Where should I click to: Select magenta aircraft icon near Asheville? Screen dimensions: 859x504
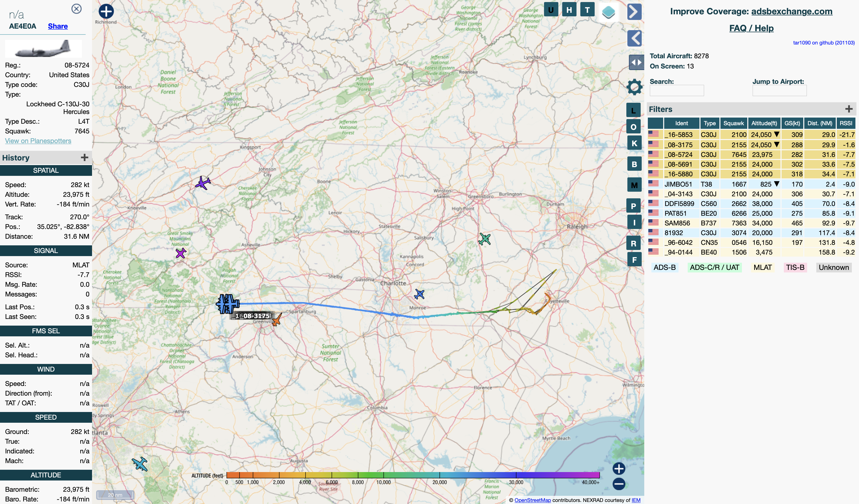181,253
